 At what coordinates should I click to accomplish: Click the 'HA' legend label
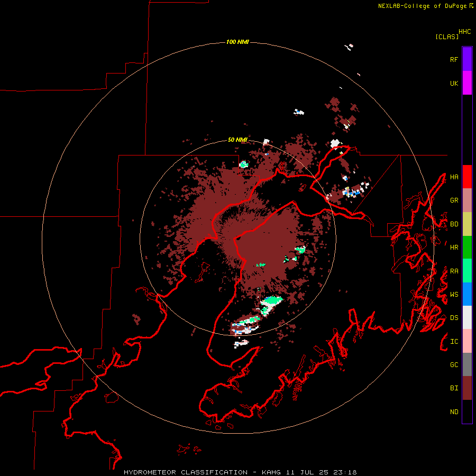coord(454,177)
